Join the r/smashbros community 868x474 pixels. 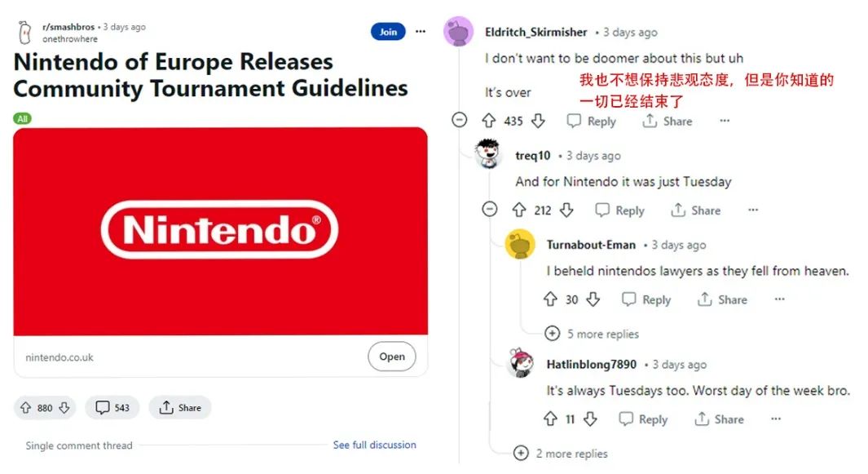[388, 32]
